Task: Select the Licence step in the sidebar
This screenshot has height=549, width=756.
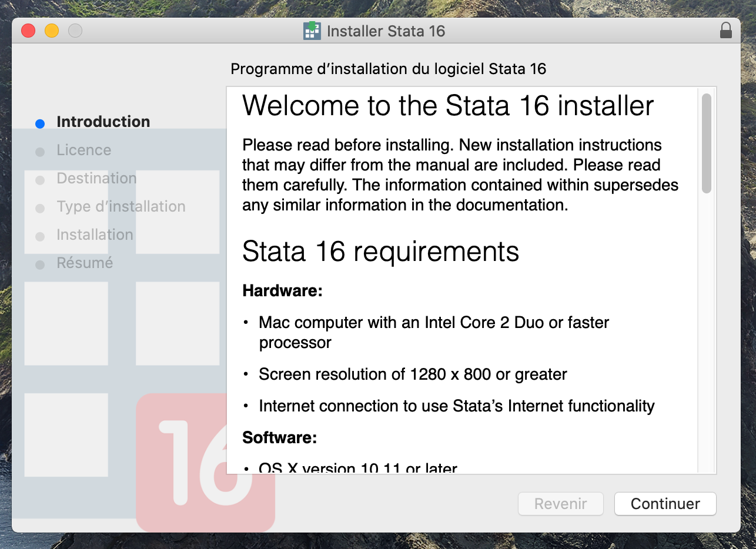Action: (83, 150)
